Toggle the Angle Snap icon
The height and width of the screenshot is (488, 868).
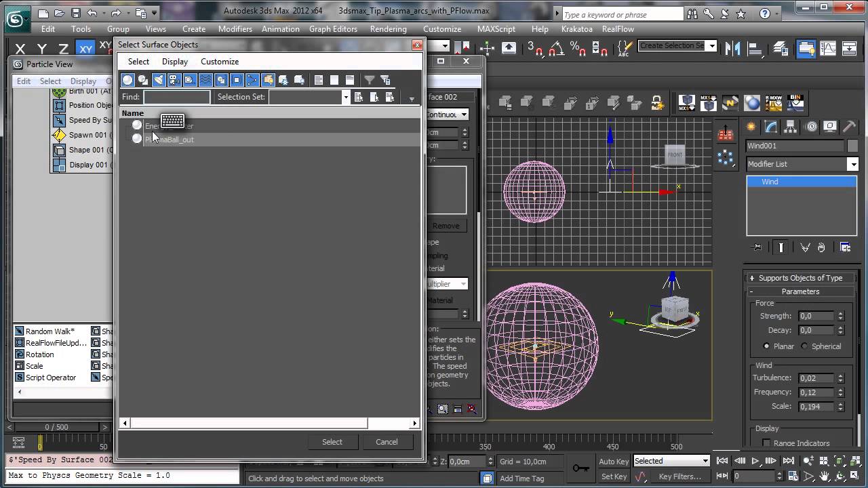[556, 48]
